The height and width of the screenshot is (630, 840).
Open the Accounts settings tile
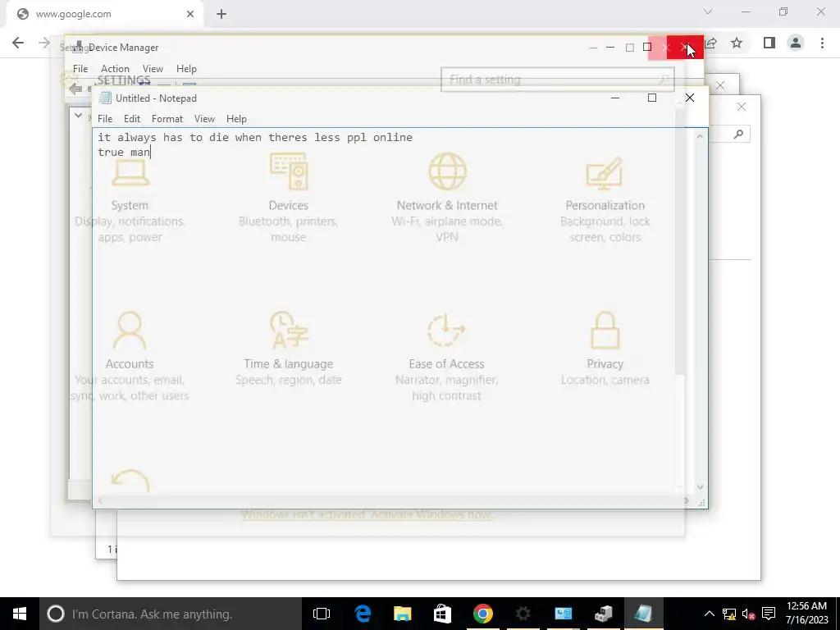(130, 356)
